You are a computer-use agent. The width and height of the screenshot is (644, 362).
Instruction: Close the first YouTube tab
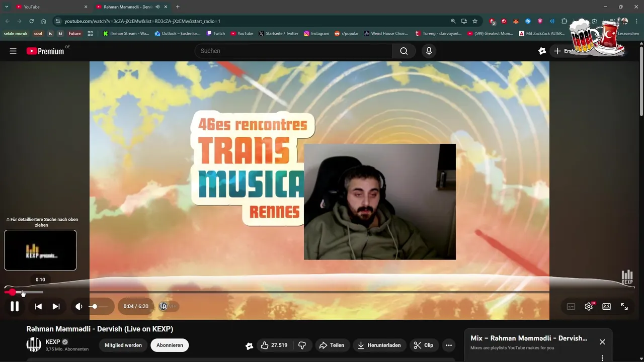86,7
